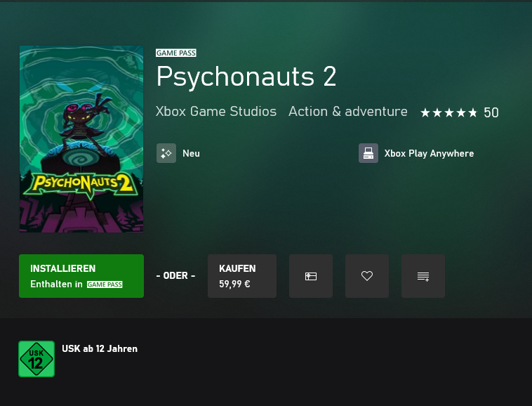
Task: Click the Xbox Game Studios publisher link
Action: tap(216, 112)
